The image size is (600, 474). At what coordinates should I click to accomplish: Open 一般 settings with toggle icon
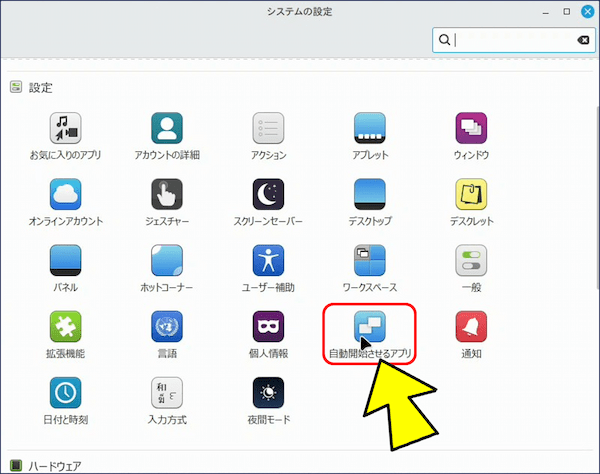(471, 260)
